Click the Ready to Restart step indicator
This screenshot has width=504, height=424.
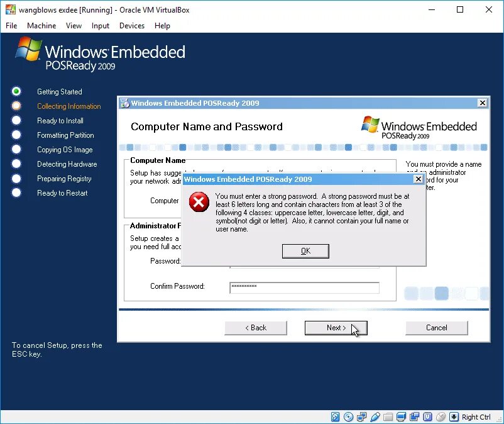click(x=16, y=192)
